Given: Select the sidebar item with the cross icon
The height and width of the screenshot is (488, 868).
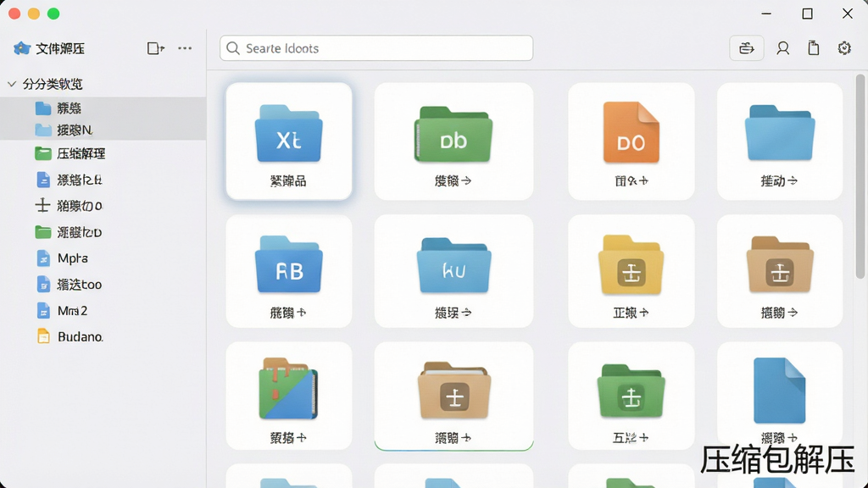Looking at the screenshot, I should (69, 206).
